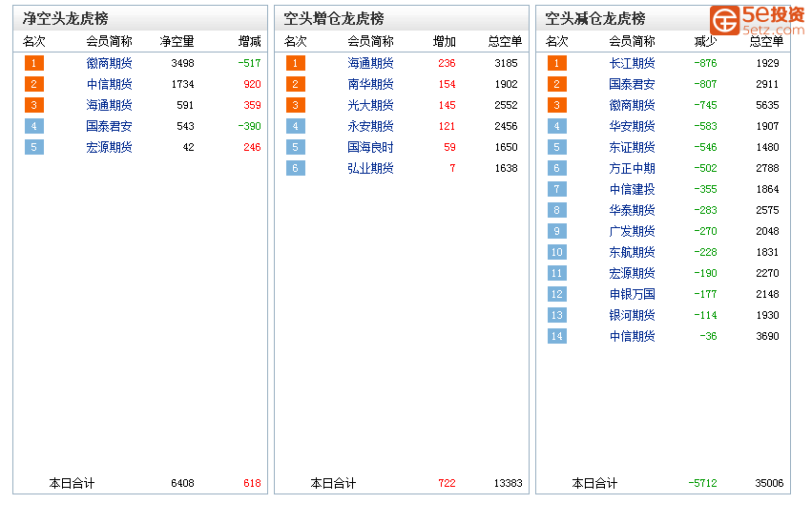Open 徽商期货 link in 空头减仓龙虎榜
The image size is (812, 525).
(632, 105)
